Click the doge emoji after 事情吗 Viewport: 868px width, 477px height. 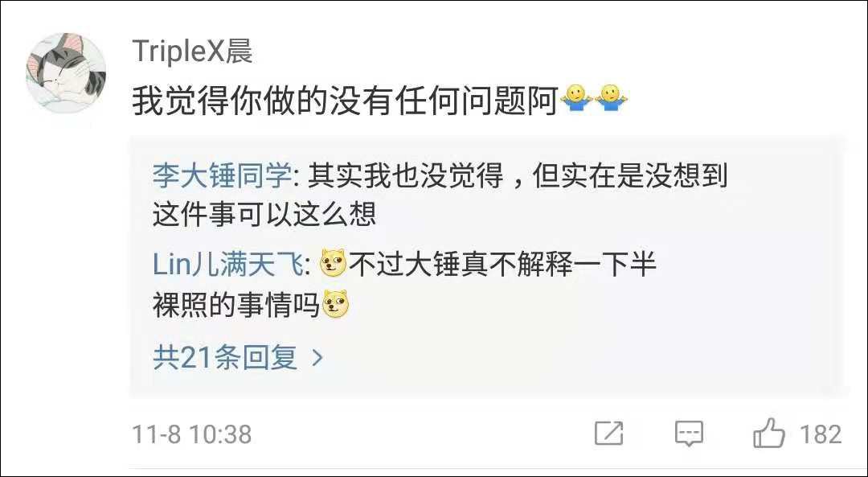[336, 304]
